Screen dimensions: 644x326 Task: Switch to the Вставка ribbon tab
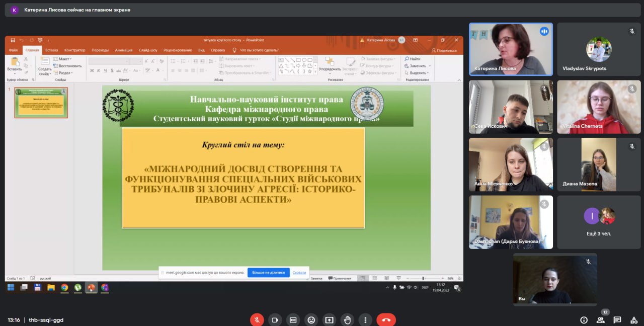tap(51, 50)
